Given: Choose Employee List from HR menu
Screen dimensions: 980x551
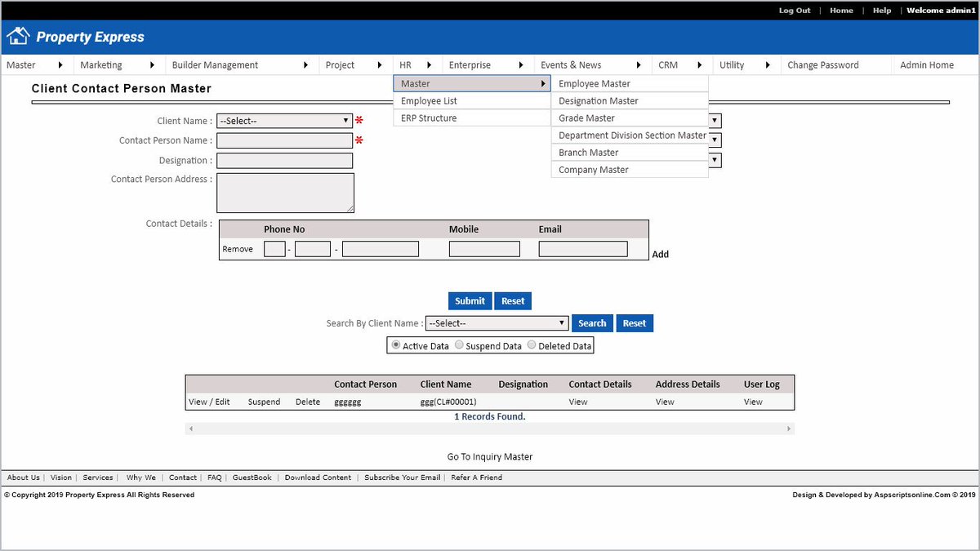Looking at the screenshot, I should (472, 100).
